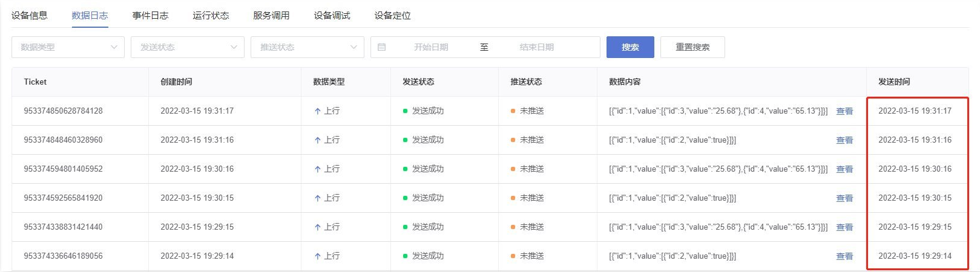Viewport: 980px width, 272px height.
Task: Click the 结束日期 input field
Action: [536, 47]
